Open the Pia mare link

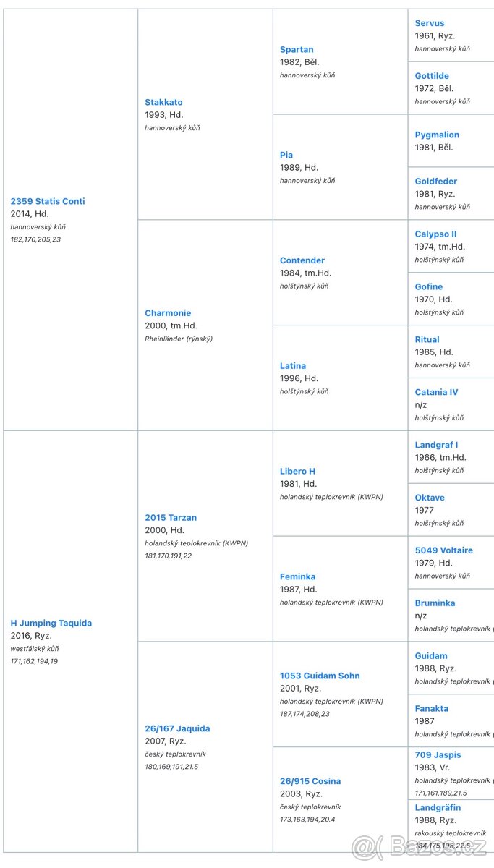(286, 155)
